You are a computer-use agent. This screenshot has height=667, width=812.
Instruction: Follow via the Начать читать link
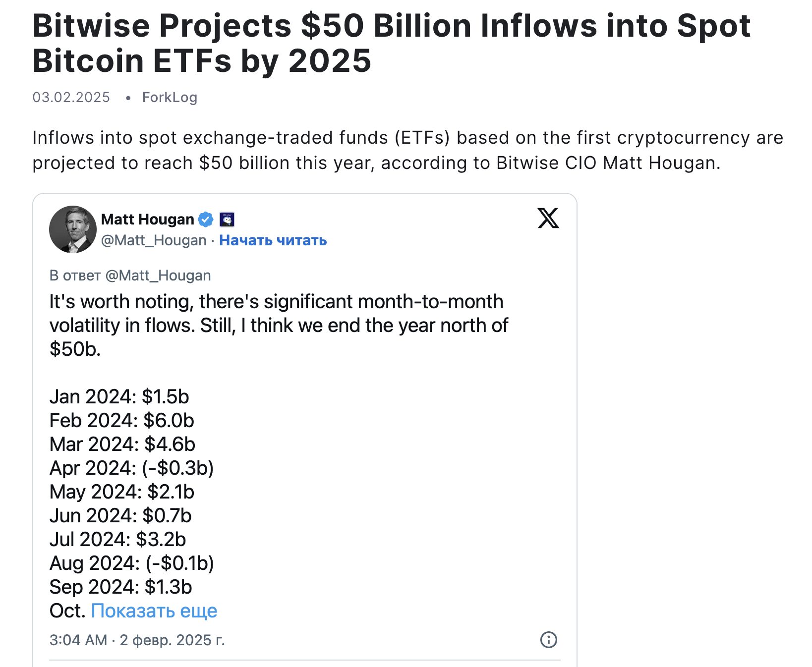coord(273,240)
